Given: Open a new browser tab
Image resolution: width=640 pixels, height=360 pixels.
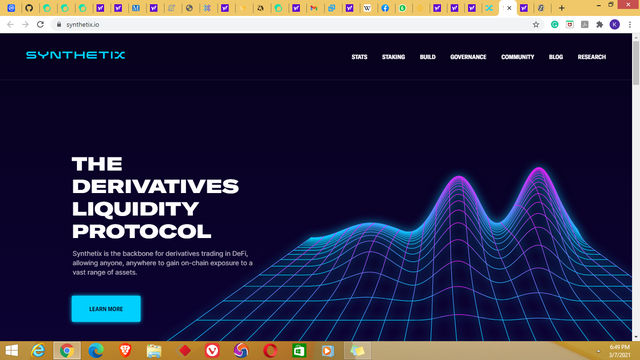Looking at the screenshot, I should [562, 8].
